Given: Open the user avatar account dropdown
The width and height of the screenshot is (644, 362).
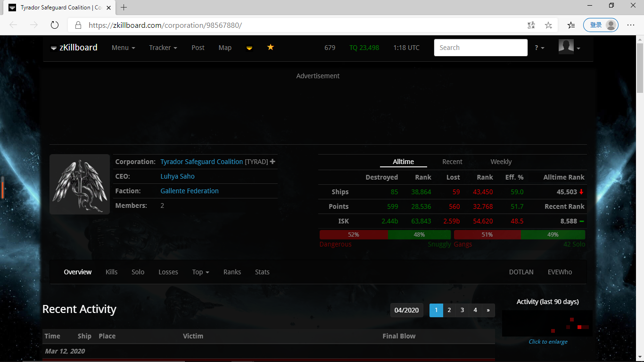Looking at the screenshot, I should click(x=569, y=47).
